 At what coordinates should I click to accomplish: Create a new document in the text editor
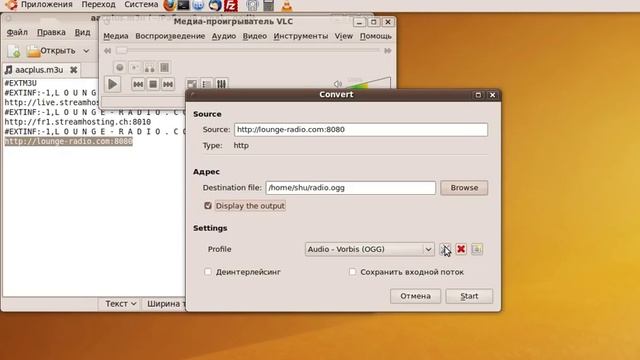[13, 51]
